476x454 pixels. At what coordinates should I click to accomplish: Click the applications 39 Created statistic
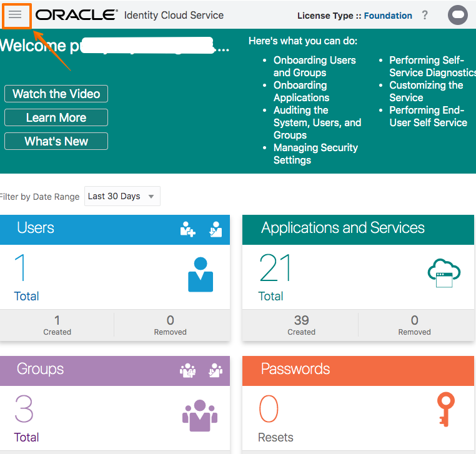click(301, 325)
